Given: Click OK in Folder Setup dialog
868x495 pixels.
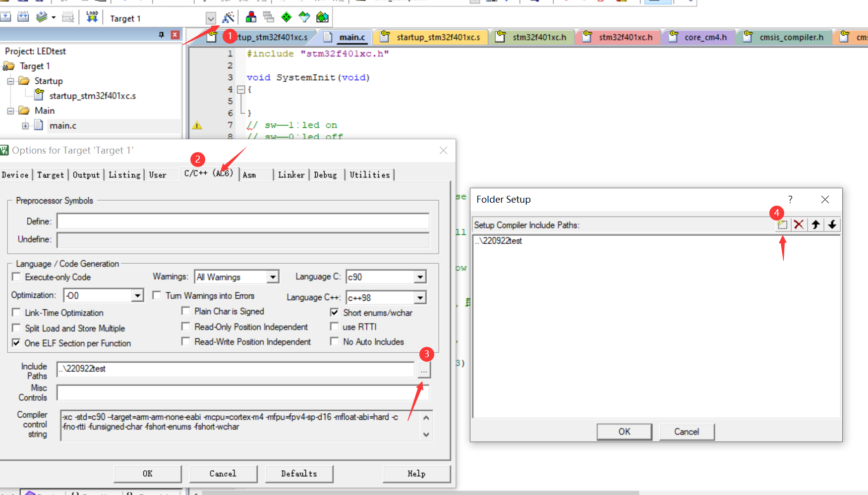Looking at the screenshot, I should click(x=625, y=432).
